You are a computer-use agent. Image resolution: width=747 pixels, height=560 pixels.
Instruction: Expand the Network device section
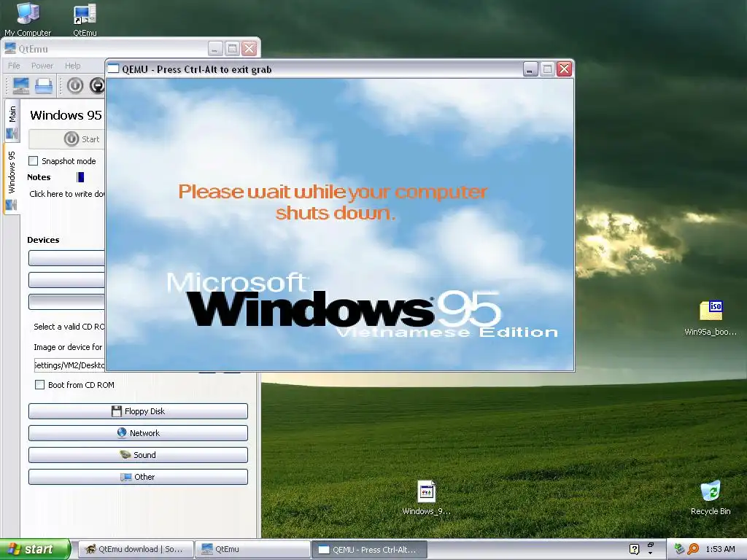(x=138, y=433)
